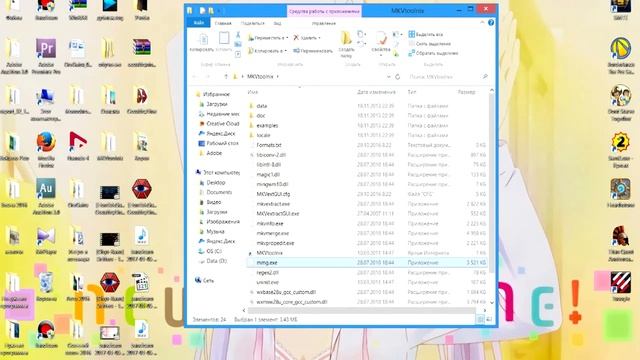Screen dimensions: 640x360
Task: Select mkvextract.exe in the file list
Action: tap(273, 204)
